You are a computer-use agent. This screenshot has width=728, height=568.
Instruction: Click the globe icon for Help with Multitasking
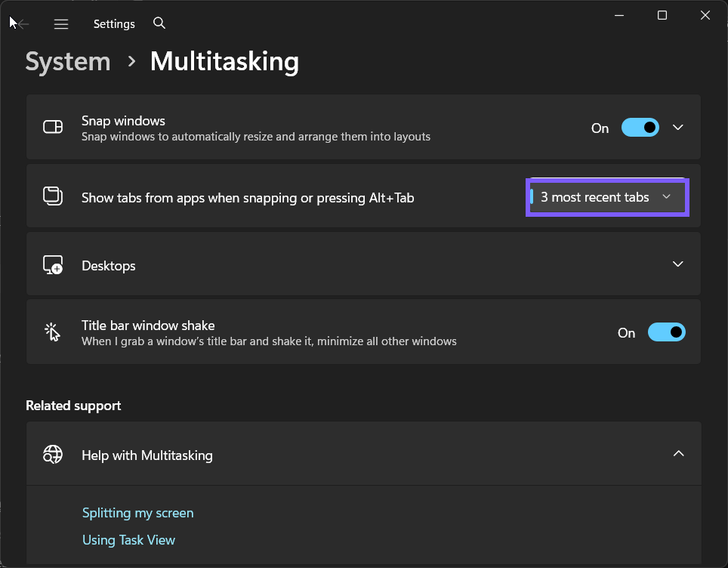tap(52, 454)
